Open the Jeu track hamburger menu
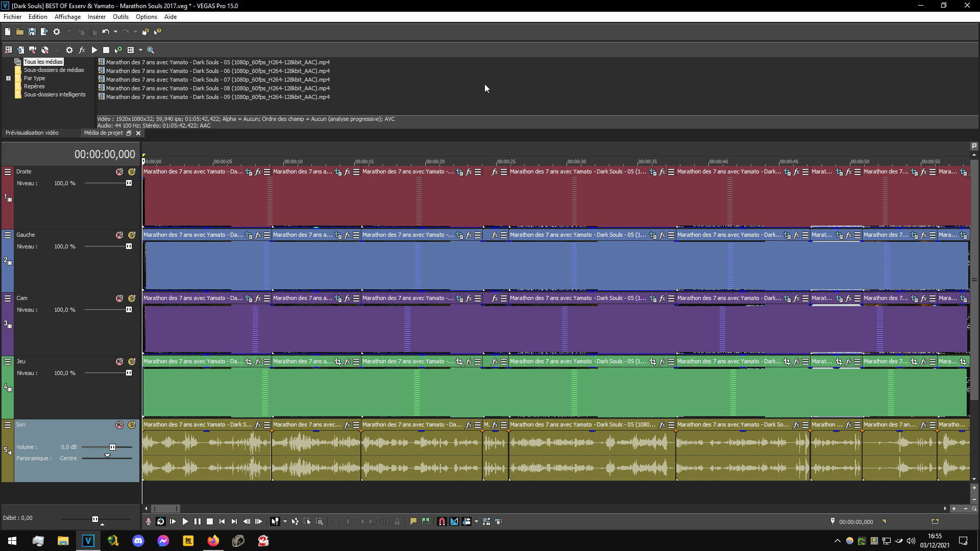This screenshot has height=551, width=980. click(8, 362)
